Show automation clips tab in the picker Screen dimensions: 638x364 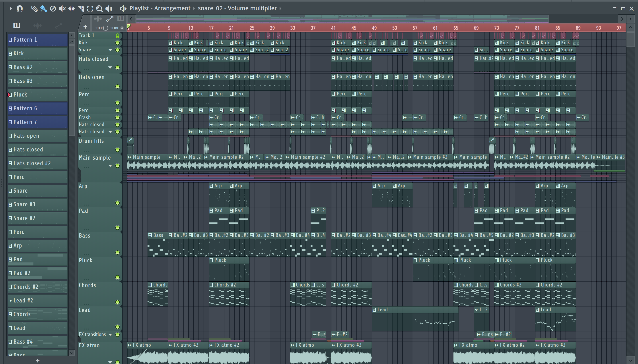pyautogui.click(x=58, y=25)
